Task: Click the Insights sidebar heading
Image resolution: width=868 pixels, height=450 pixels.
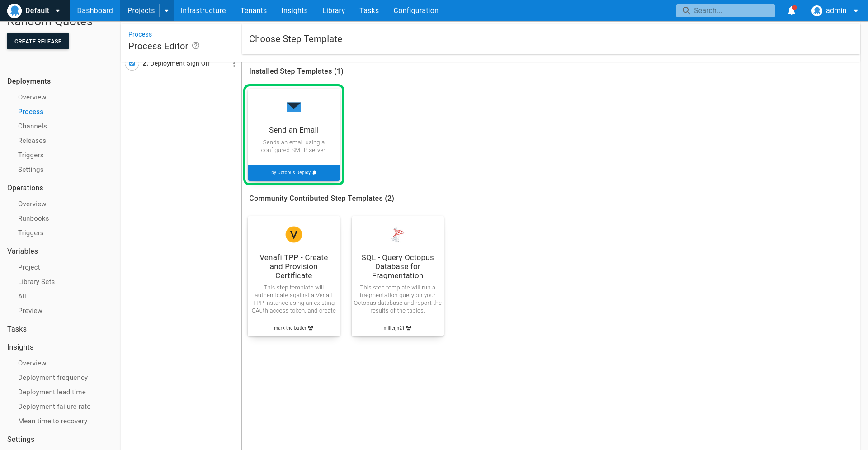Action: [20, 347]
